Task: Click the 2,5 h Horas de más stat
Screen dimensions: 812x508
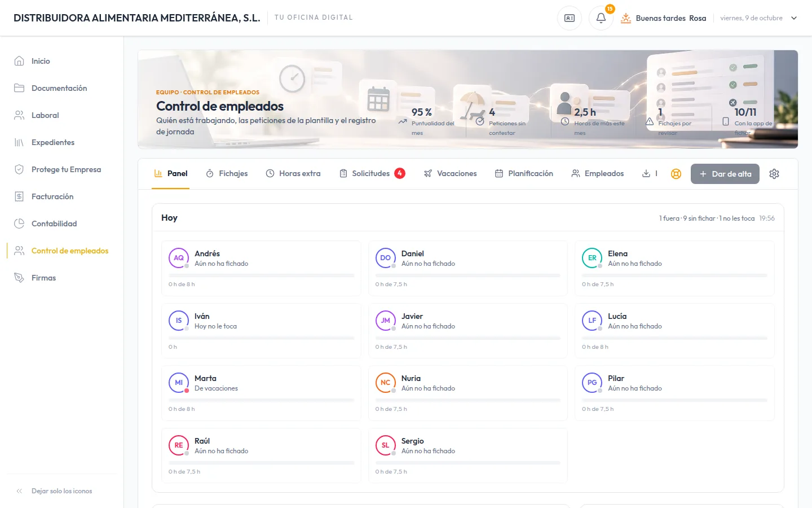Action: [593, 121]
